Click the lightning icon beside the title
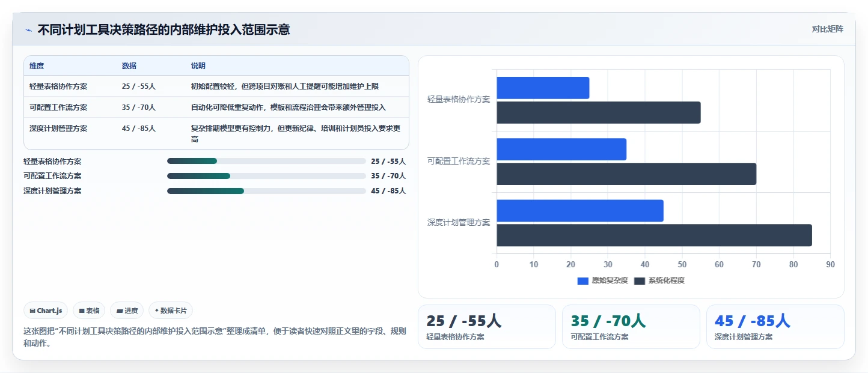Image resolution: width=868 pixels, height=373 pixels. click(x=28, y=30)
